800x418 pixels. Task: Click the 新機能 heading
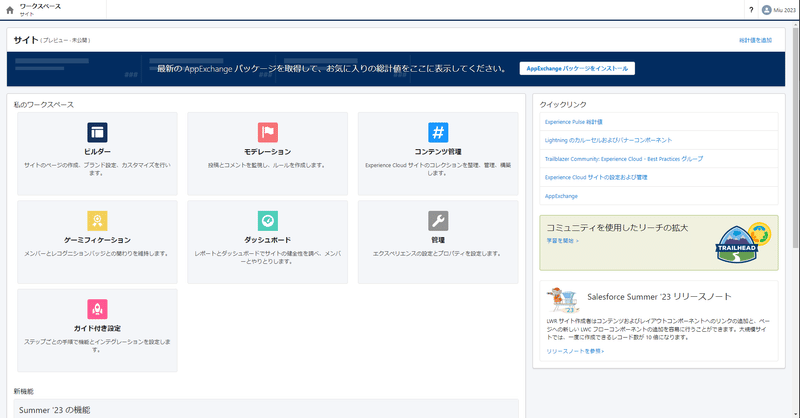(23, 391)
